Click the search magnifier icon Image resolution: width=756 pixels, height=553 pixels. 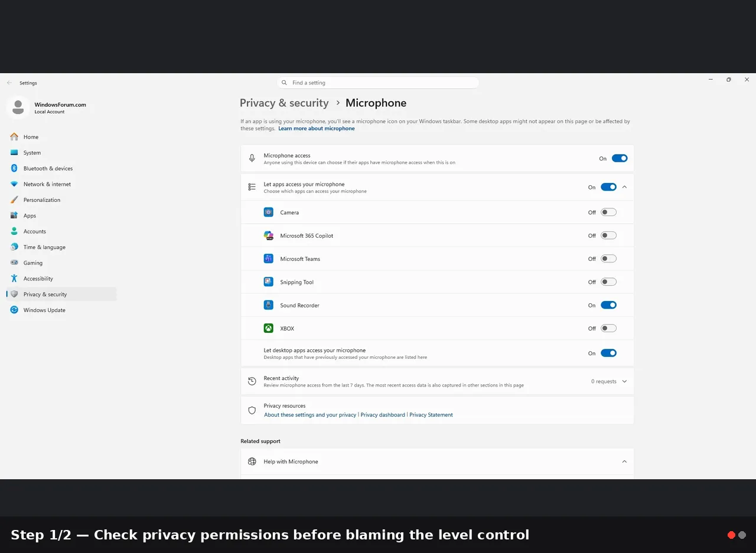point(285,83)
